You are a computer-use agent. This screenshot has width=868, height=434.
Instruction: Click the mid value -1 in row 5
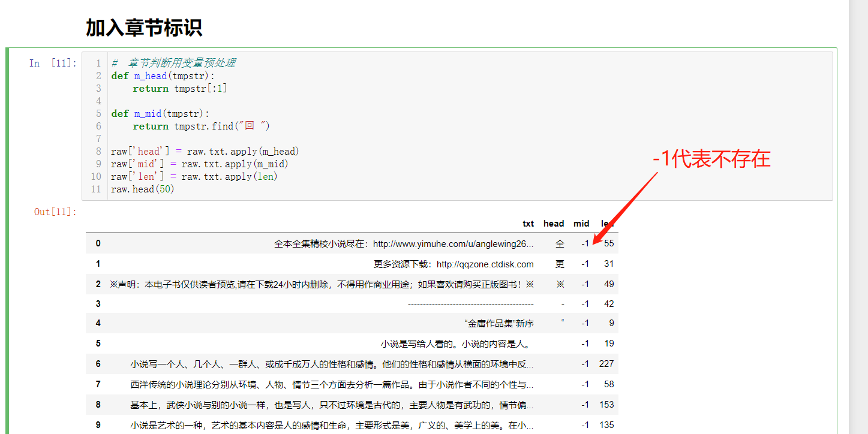coord(585,343)
